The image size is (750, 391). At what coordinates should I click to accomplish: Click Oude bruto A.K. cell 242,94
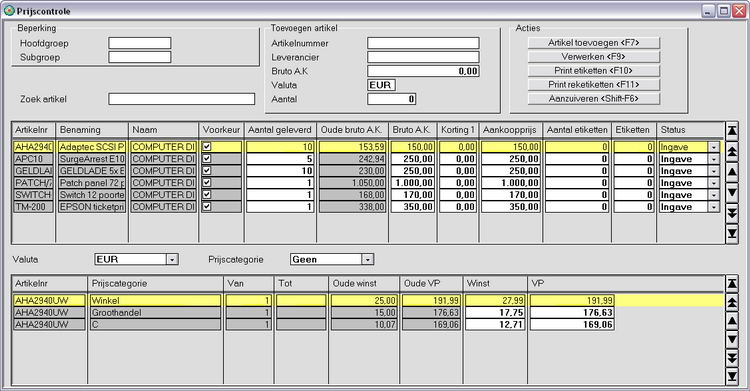click(x=353, y=159)
